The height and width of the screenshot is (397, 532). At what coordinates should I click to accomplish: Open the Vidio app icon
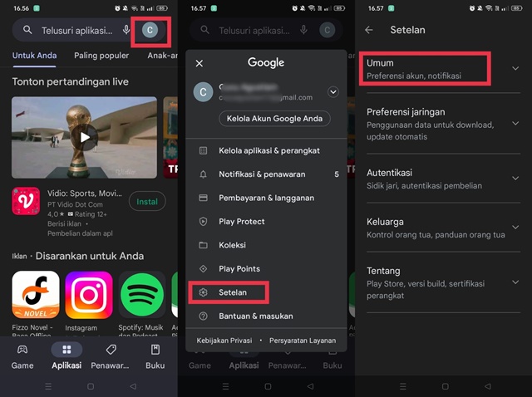coord(26,201)
